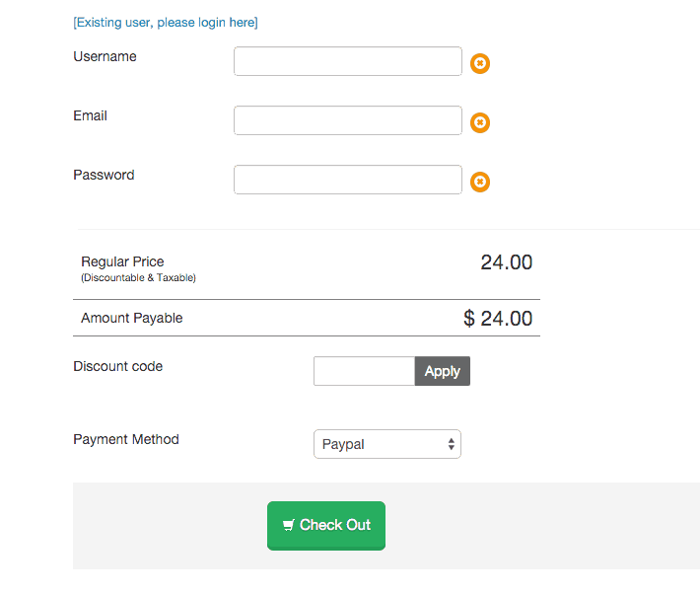This screenshot has width=700, height=594.
Task: Click the Discount code label
Action: pos(118,366)
